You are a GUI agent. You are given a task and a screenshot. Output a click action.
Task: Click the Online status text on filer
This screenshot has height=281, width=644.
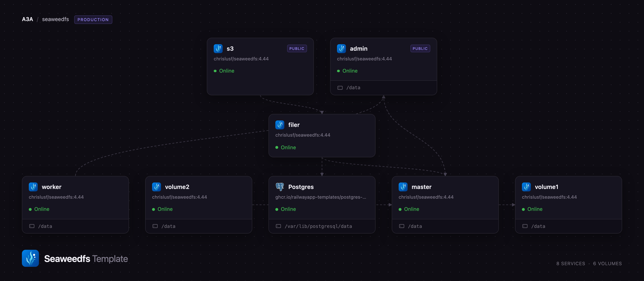288,148
